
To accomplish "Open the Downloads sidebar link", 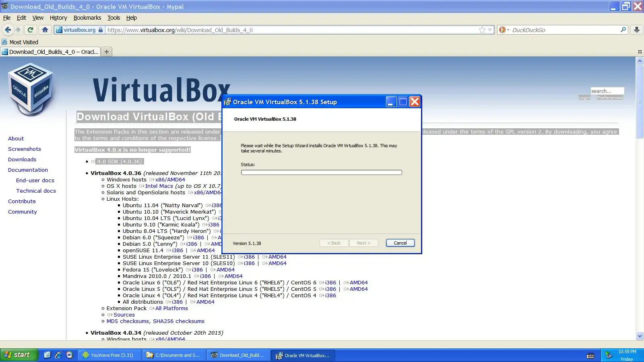I will click(22, 159).
